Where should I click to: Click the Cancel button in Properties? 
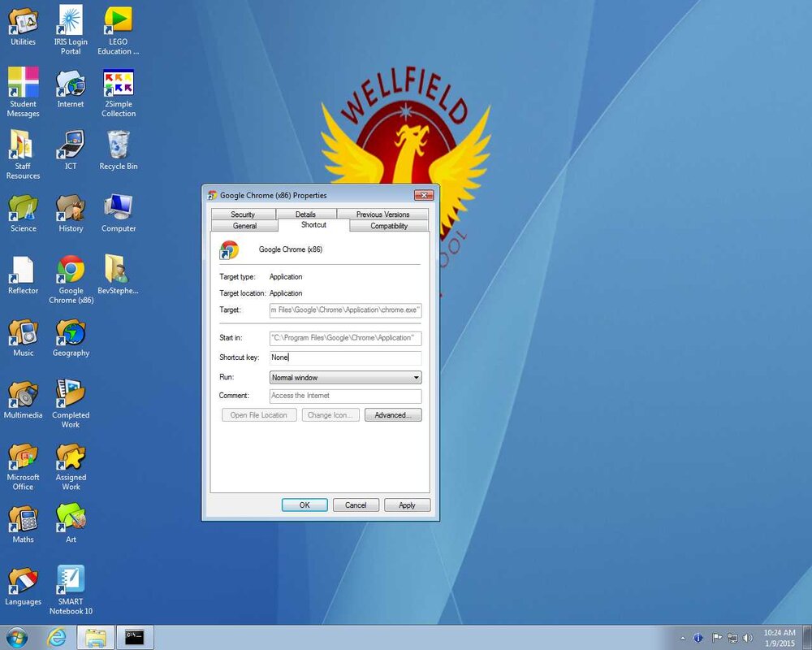[356, 505]
